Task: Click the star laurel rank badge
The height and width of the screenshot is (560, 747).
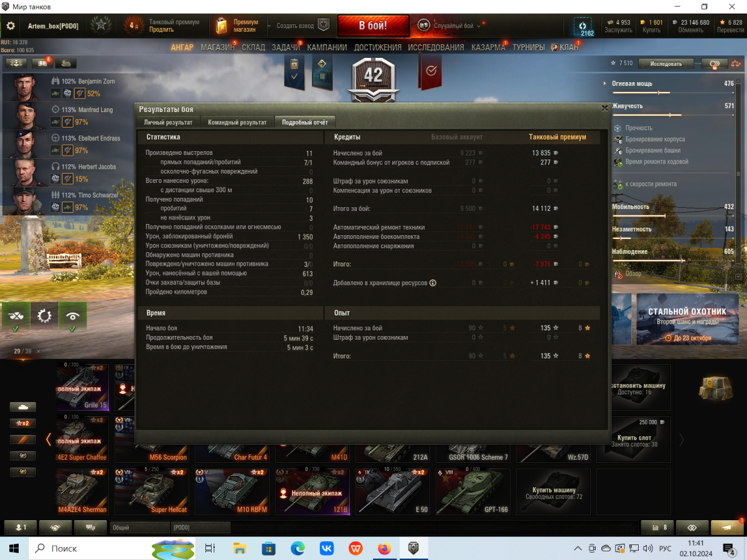Action: 101,26
